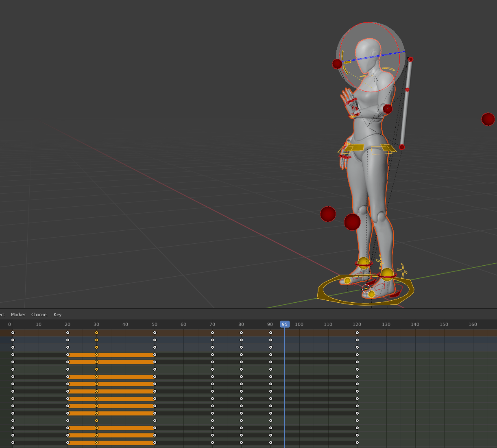Image resolution: width=497 pixels, height=448 pixels.
Task: Select the top-row keyframe at frame 120
Action: click(357, 333)
